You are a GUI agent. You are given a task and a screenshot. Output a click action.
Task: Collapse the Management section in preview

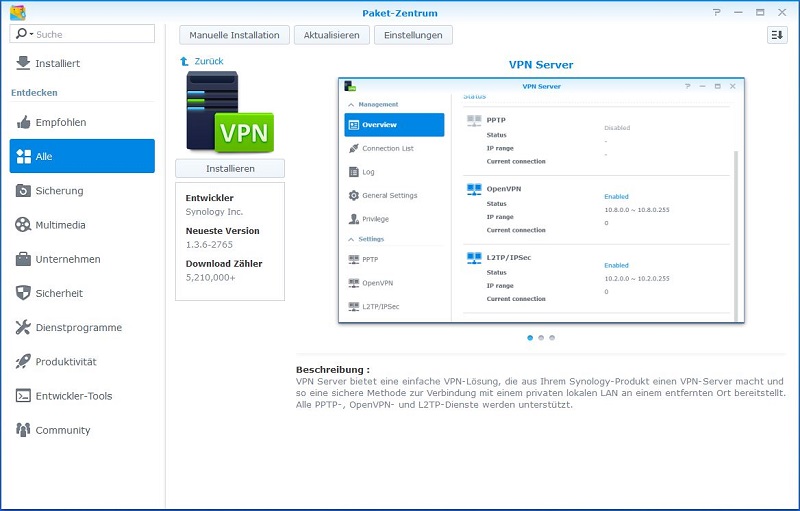[x=351, y=105]
